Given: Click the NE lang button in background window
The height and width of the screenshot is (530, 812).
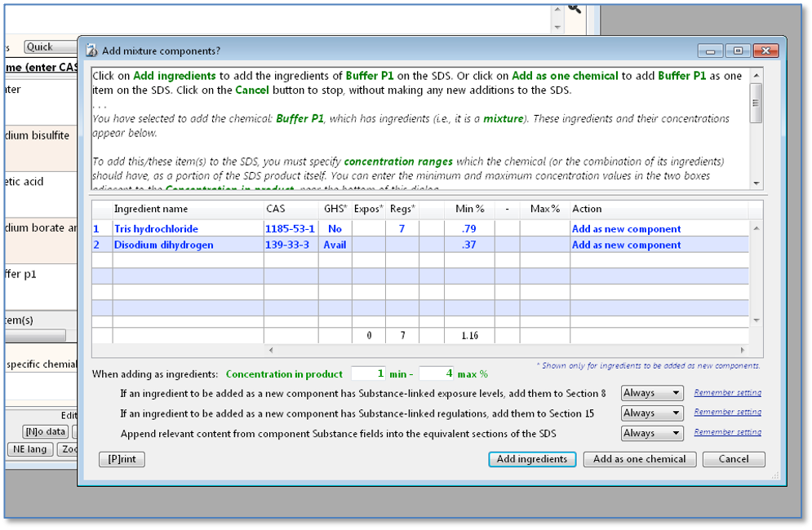Looking at the screenshot, I should [x=30, y=449].
